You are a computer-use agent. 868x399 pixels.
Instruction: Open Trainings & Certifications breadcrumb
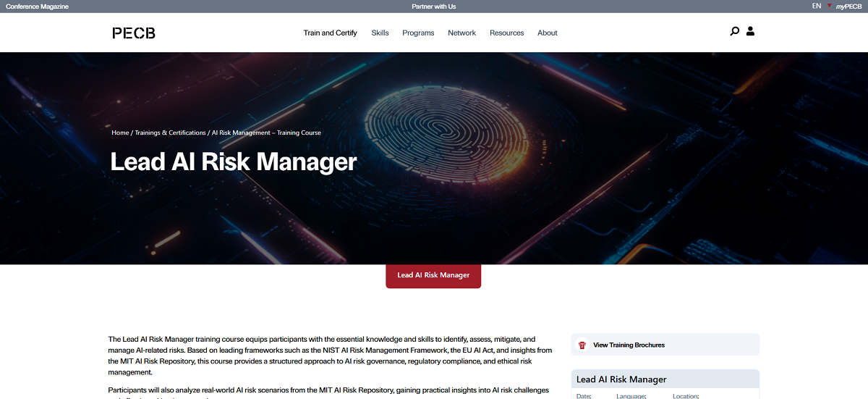[x=170, y=133]
